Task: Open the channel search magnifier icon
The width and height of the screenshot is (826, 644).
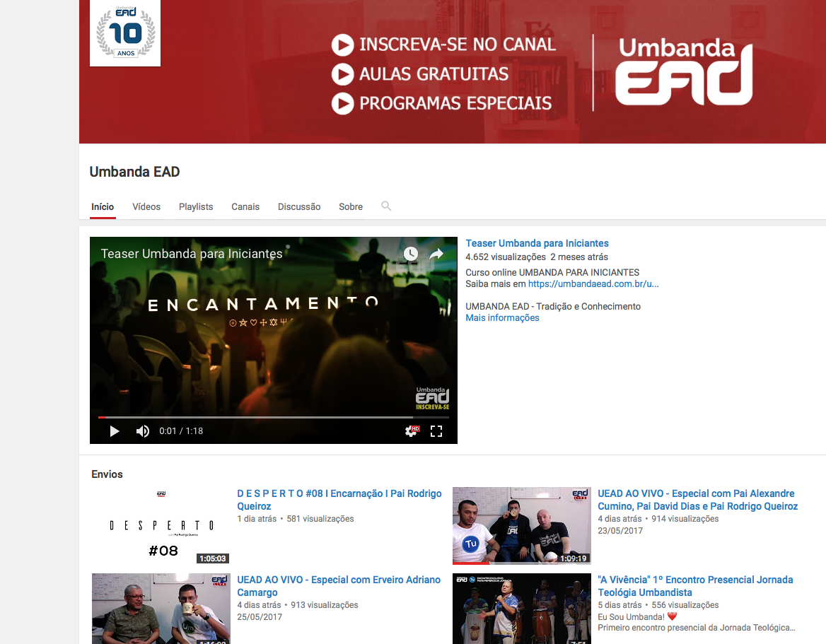Action: 386,206
